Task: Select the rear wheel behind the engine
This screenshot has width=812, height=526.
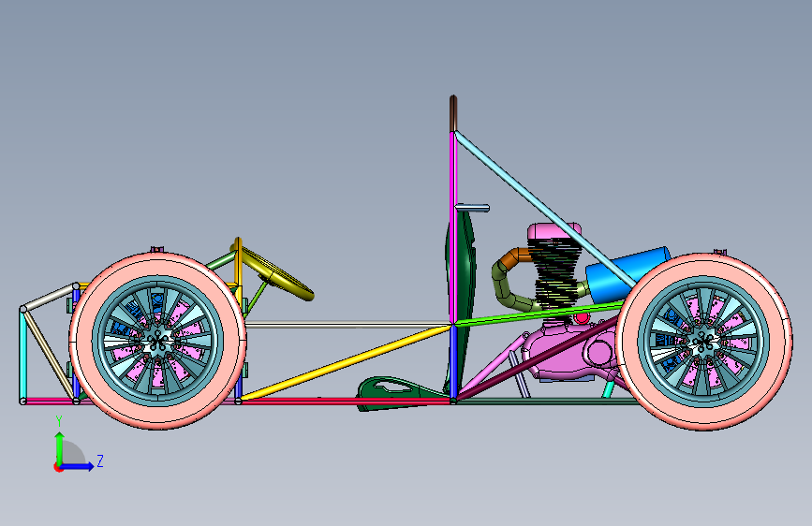Action: click(703, 342)
